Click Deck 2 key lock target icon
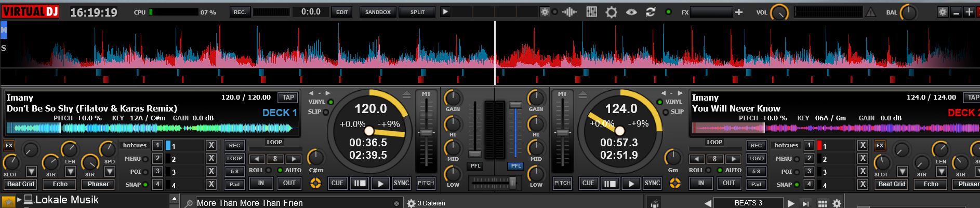 [x=674, y=183]
